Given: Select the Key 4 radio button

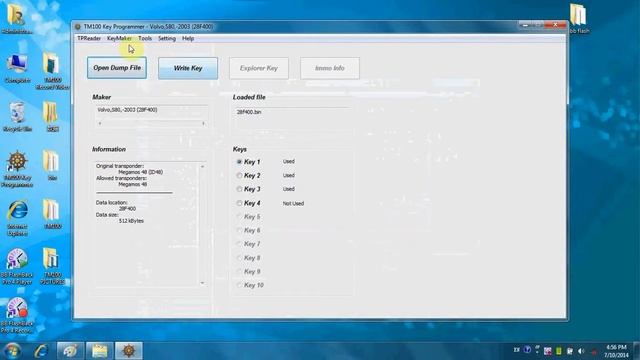Looking at the screenshot, I should coord(239,203).
